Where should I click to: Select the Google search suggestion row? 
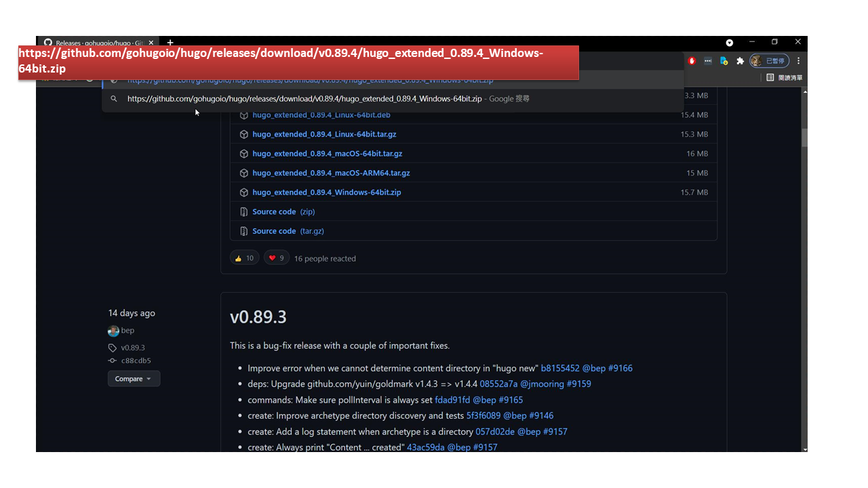coord(393,99)
